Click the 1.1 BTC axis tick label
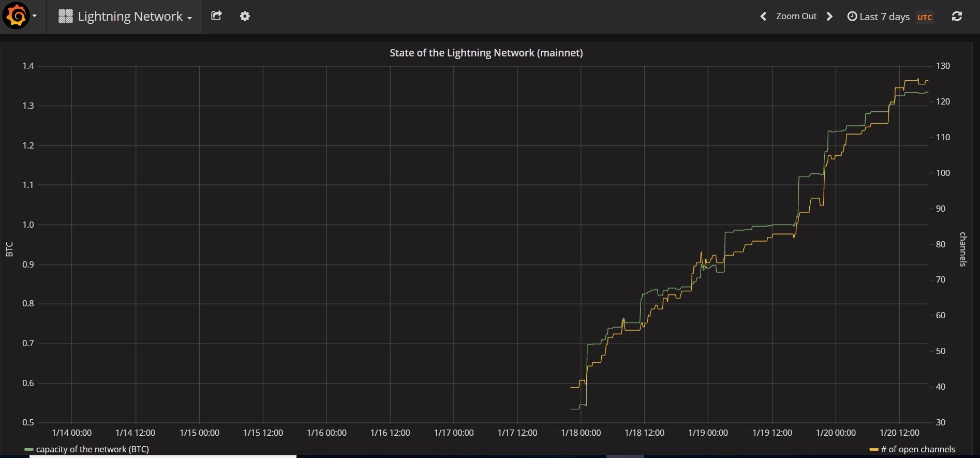This screenshot has width=980, height=458. (28, 185)
